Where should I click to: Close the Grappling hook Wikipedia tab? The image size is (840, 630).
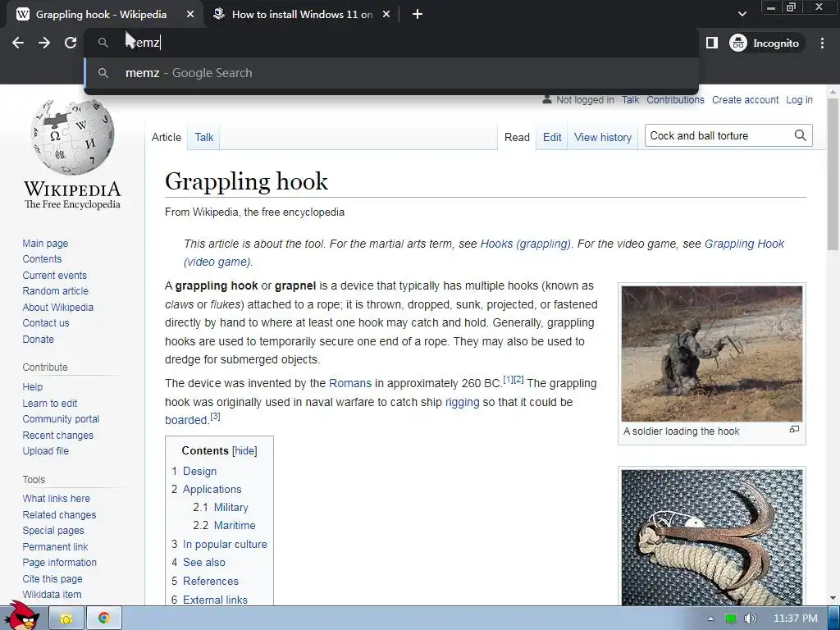(190, 15)
